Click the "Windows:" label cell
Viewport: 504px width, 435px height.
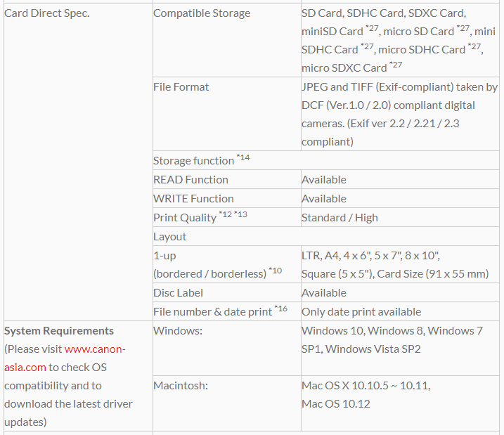tap(178, 331)
